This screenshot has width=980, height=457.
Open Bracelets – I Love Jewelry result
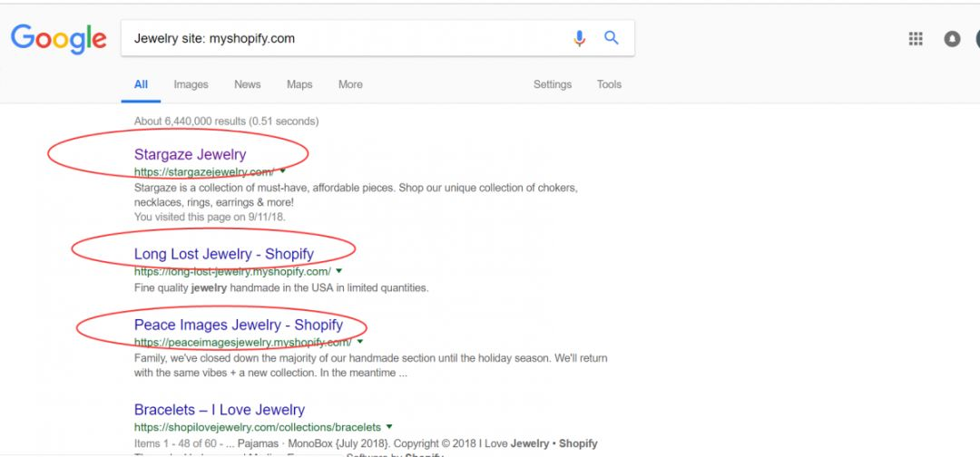(220, 410)
